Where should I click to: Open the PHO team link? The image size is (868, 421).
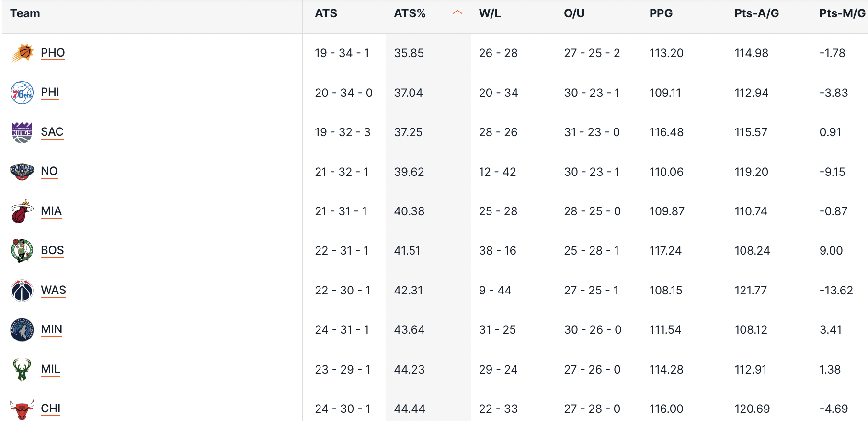click(53, 53)
